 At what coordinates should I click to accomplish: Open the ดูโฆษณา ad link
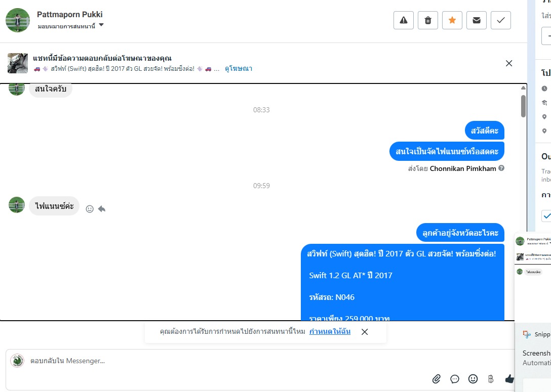(x=238, y=69)
